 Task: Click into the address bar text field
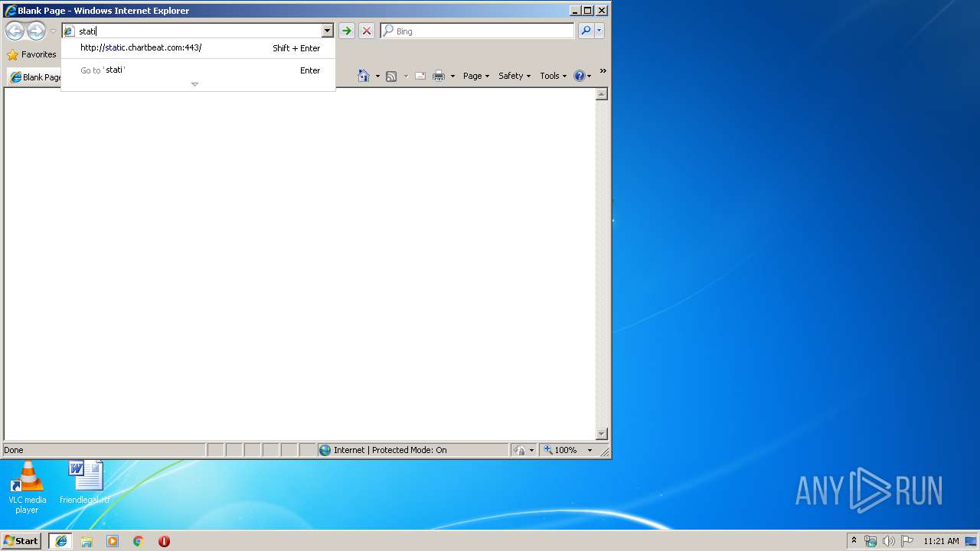point(198,31)
